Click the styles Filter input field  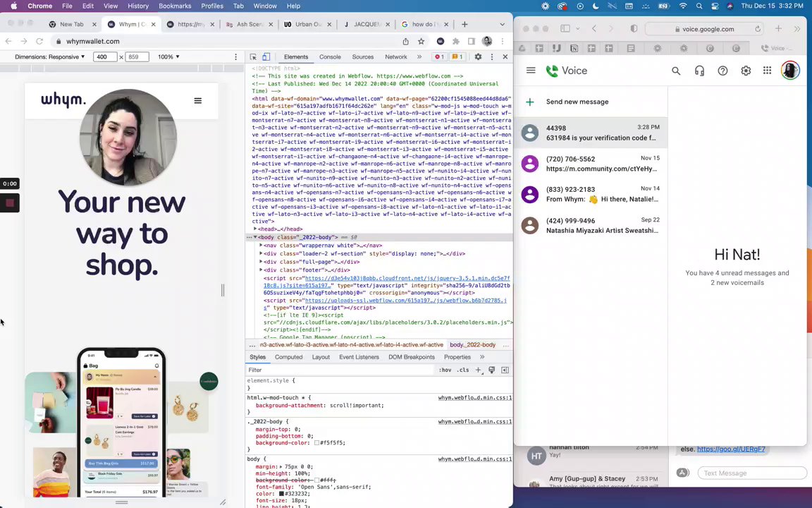click(339, 370)
